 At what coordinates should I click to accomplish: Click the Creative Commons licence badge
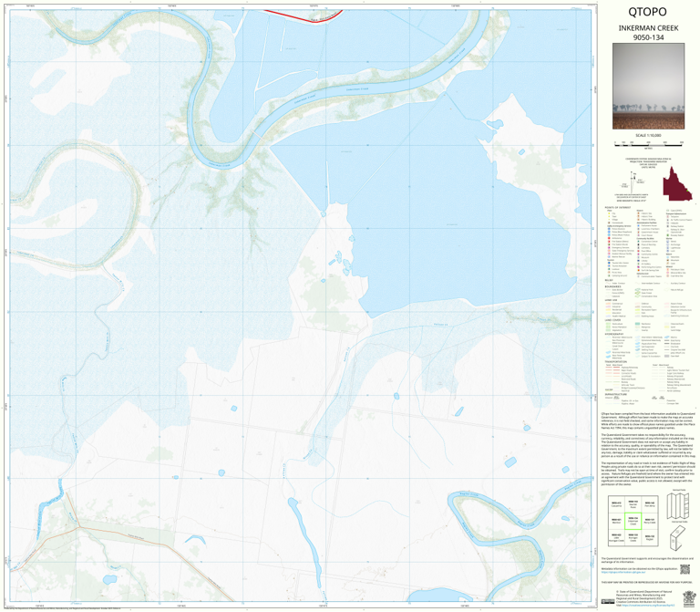pos(608,601)
